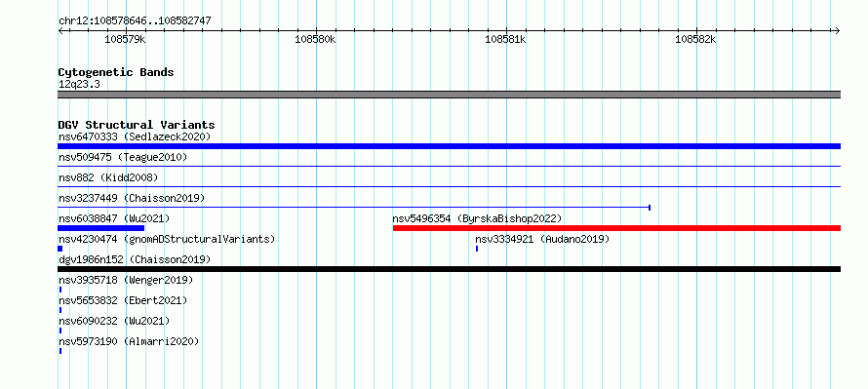Select the red nsv5496354 variant bar
Screen dimensions: 868x389
[x=616, y=228]
